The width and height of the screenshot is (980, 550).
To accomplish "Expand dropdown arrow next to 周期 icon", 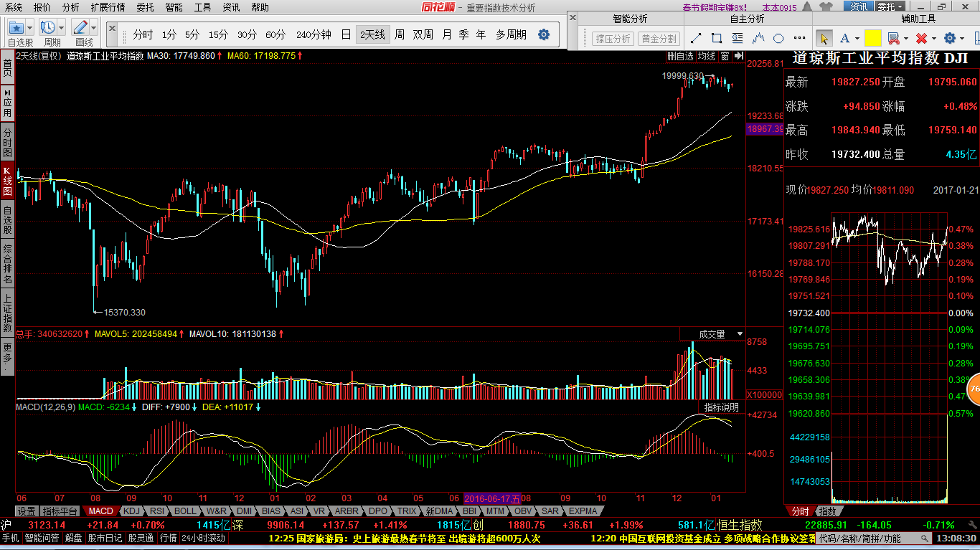I will pos(62,28).
